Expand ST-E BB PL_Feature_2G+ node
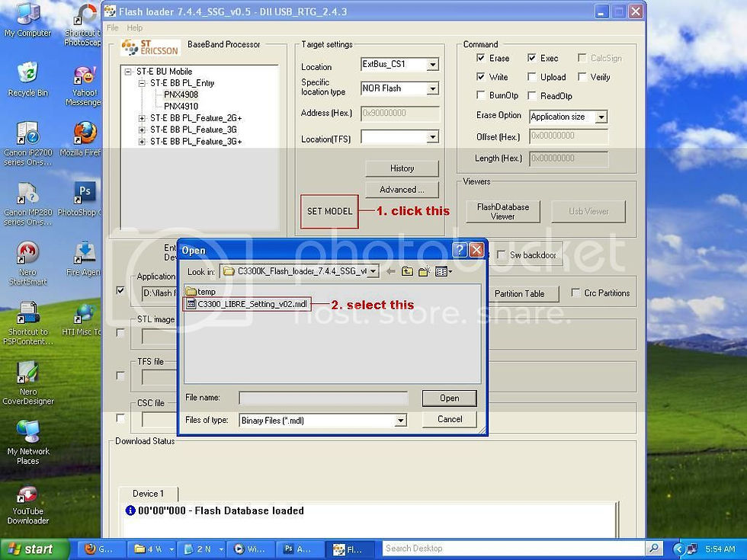The width and height of the screenshot is (747, 560). 142,118
